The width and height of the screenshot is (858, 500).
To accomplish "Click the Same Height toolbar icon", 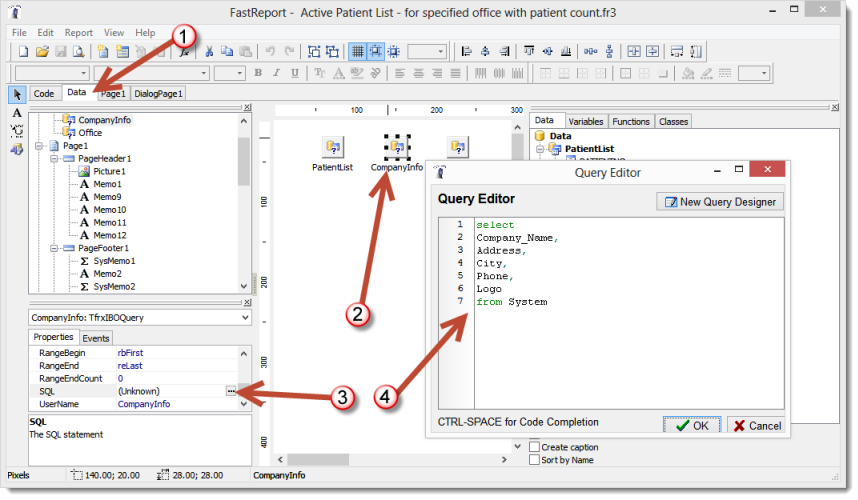I will (695, 51).
